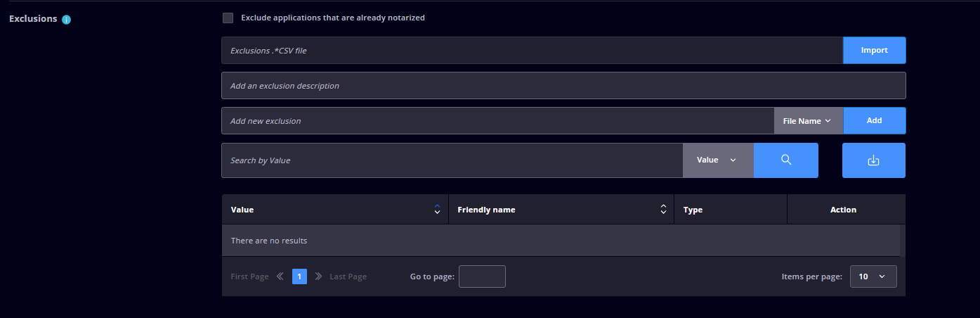Sort by Friendly name column arrows
This screenshot has height=318, width=980.
coord(663,210)
